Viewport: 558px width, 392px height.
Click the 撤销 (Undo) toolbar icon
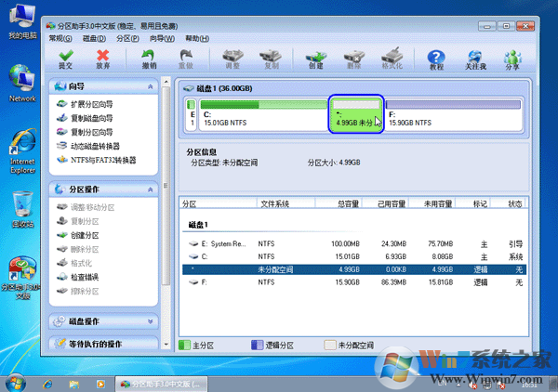coord(149,59)
